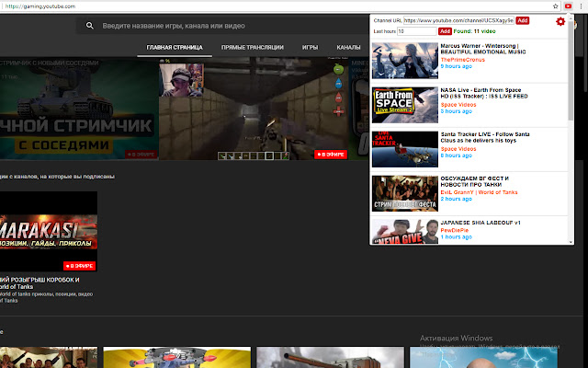Open the ИГРЫ tab
Image resolution: width=588 pixels, height=368 pixels.
[311, 47]
